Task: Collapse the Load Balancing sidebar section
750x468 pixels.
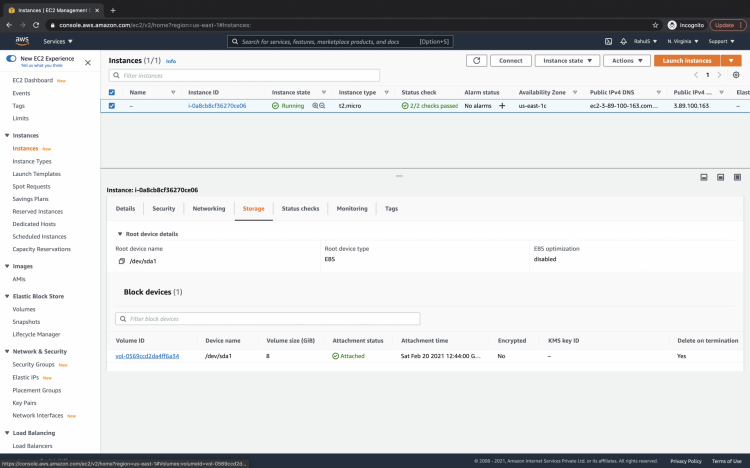Action: pos(7,433)
